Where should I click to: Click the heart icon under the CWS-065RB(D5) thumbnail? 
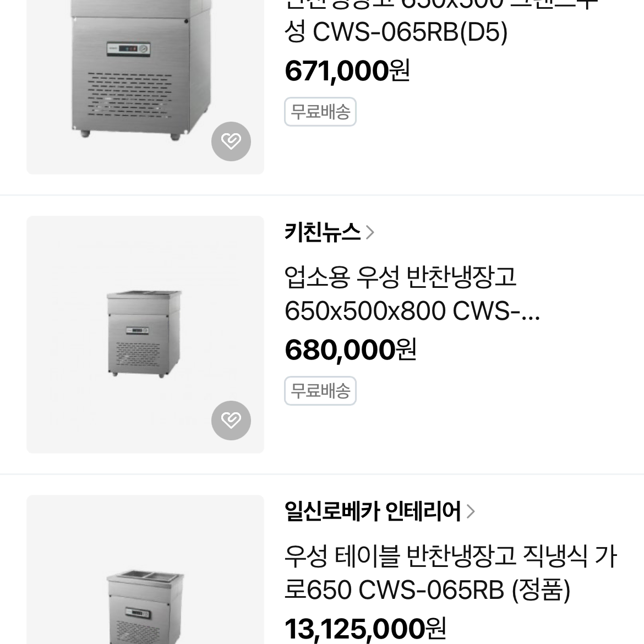[x=231, y=141]
